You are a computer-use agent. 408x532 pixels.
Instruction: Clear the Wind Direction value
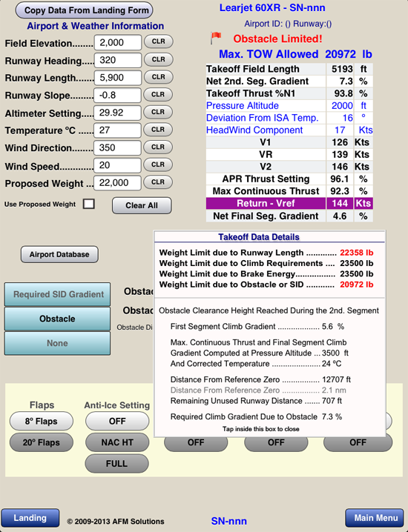click(x=158, y=147)
